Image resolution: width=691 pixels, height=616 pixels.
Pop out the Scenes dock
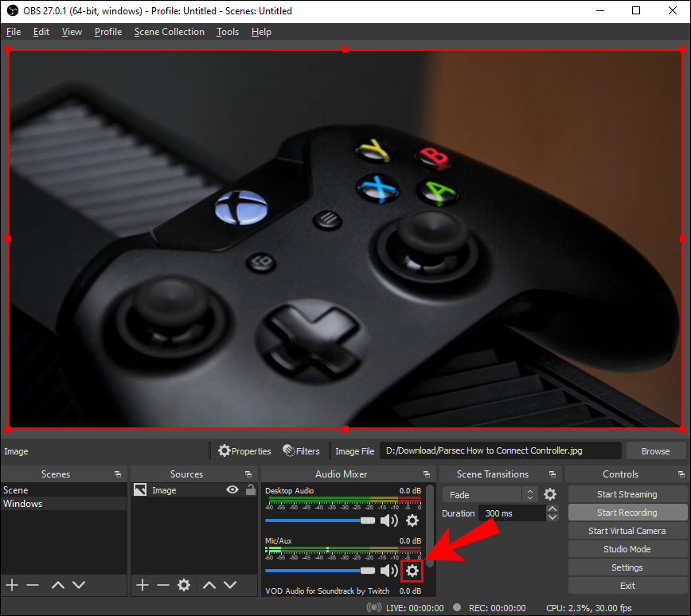tap(118, 474)
